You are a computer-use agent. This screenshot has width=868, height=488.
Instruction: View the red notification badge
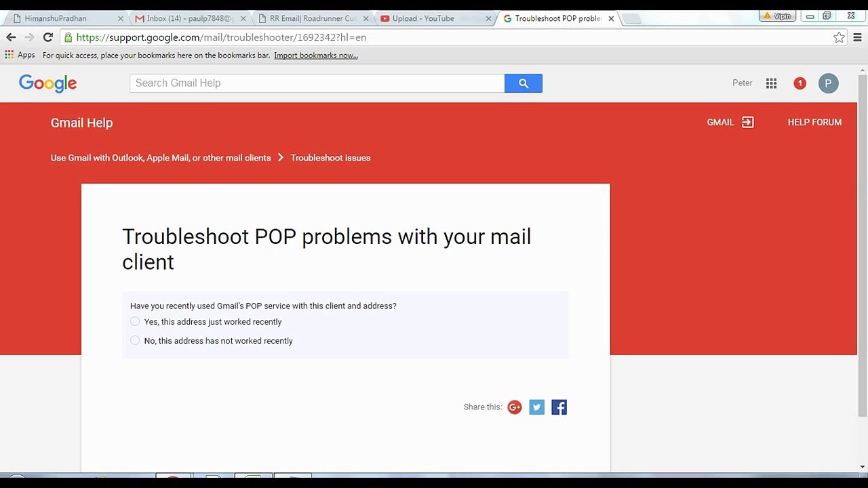click(x=800, y=83)
